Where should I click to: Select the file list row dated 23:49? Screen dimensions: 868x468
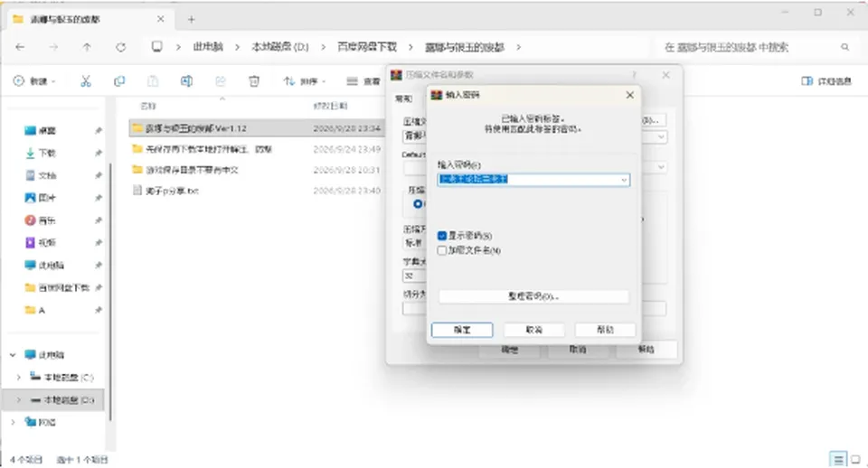coord(256,149)
